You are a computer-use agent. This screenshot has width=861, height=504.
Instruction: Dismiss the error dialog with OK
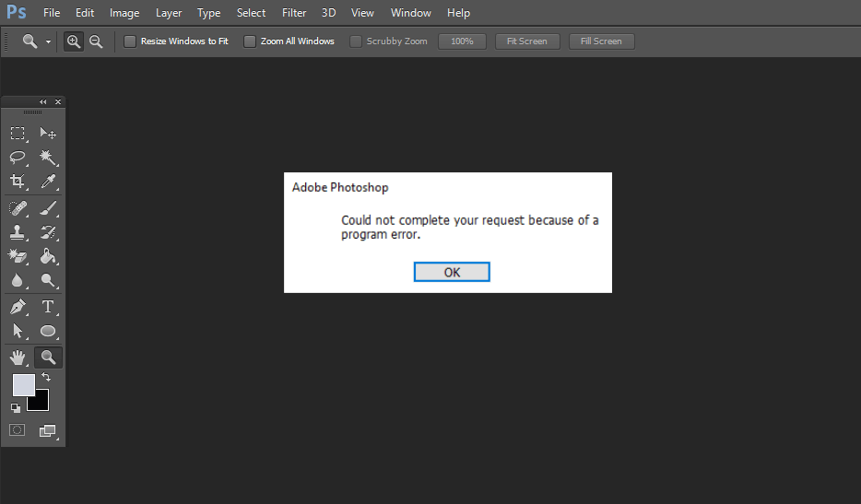452,272
